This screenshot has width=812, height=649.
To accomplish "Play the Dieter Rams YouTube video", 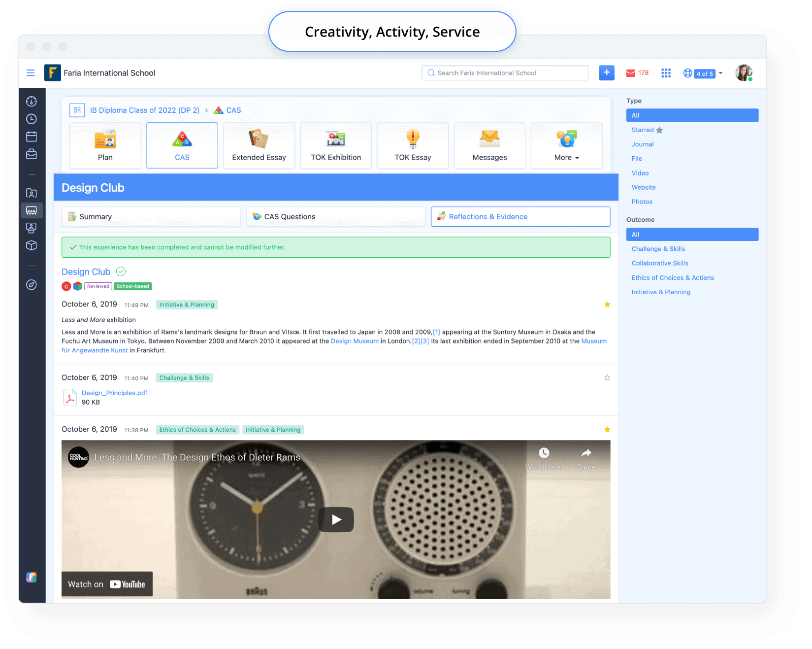I will click(336, 519).
